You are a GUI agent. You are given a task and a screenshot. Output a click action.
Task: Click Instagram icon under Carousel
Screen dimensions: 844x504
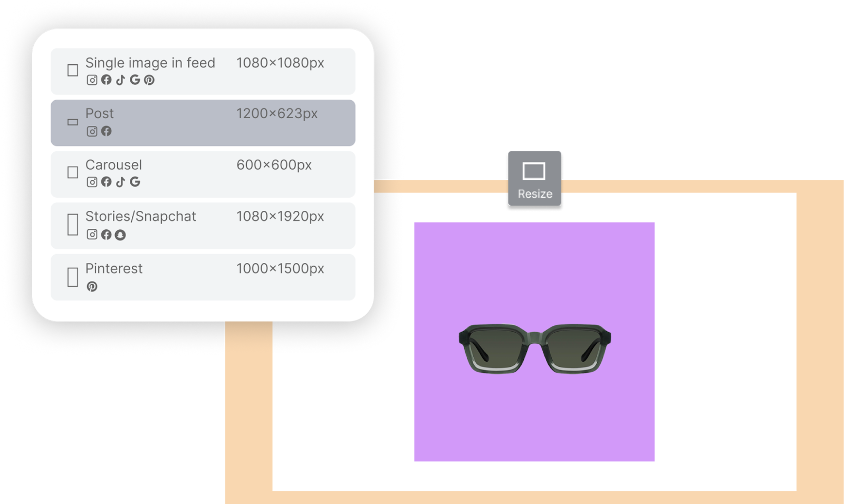[92, 182]
